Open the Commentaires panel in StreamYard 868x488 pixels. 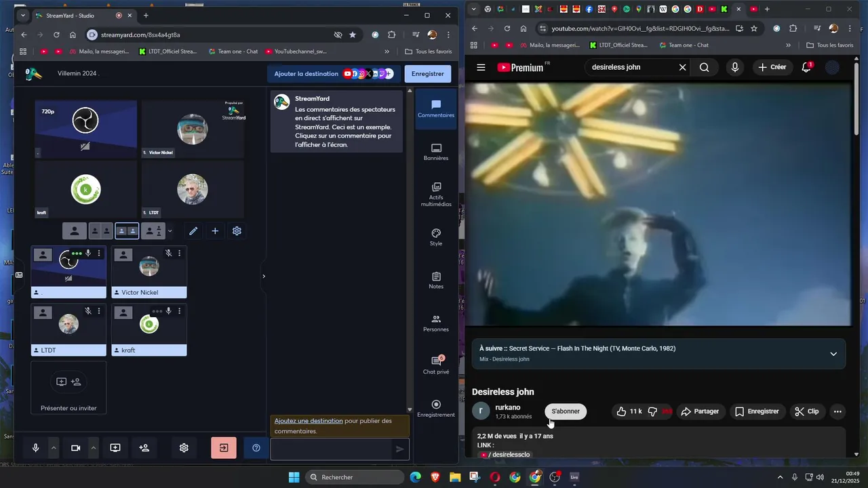[x=436, y=109]
